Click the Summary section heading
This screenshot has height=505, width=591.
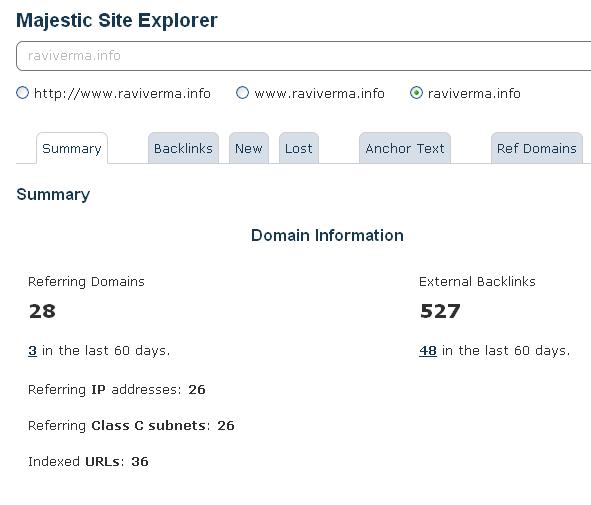click(x=53, y=194)
